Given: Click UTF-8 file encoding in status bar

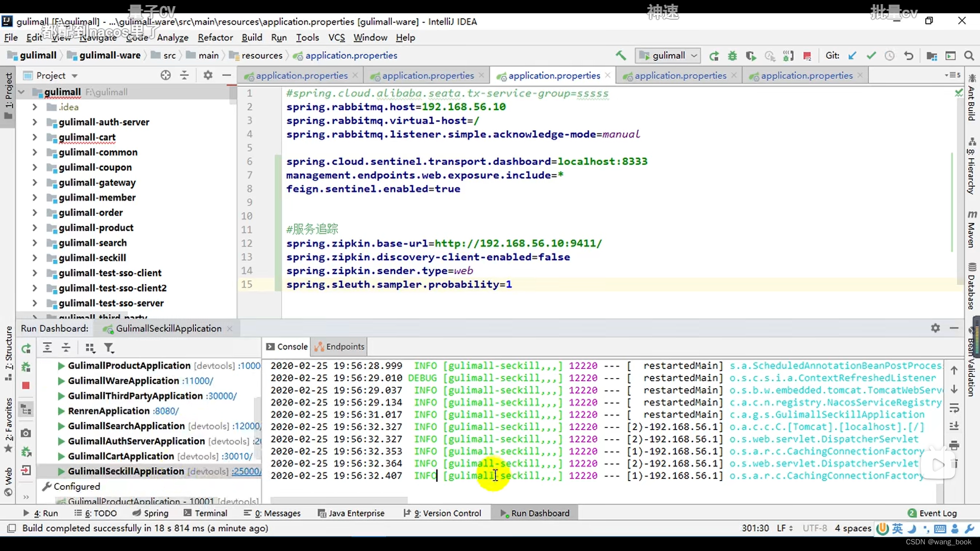Looking at the screenshot, I should tap(815, 529).
